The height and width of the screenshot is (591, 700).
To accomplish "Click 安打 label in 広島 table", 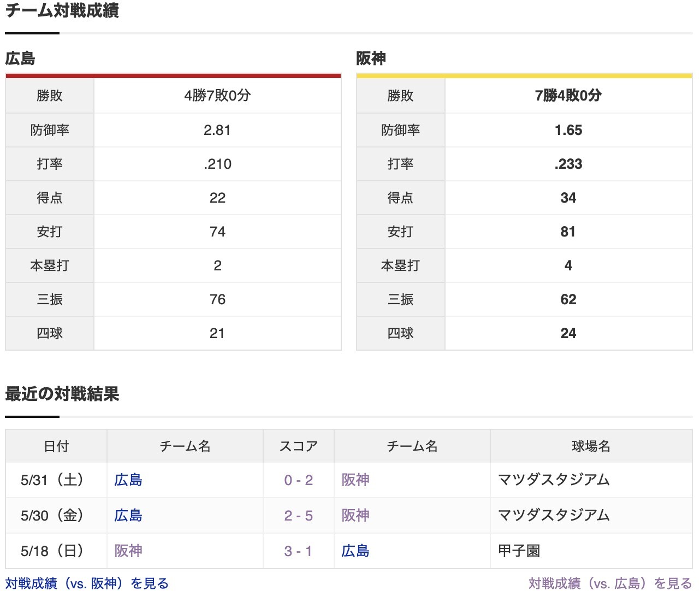I will (x=50, y=232).
